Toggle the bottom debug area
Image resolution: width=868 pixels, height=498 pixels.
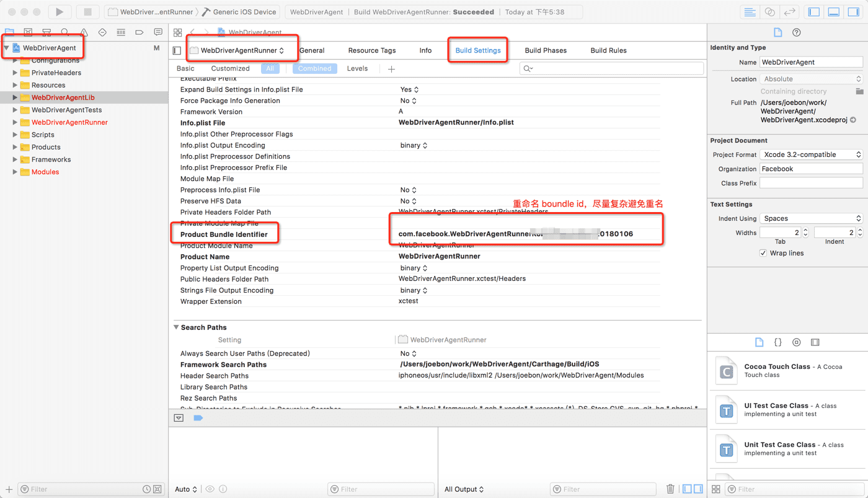[x=834, y=12]
